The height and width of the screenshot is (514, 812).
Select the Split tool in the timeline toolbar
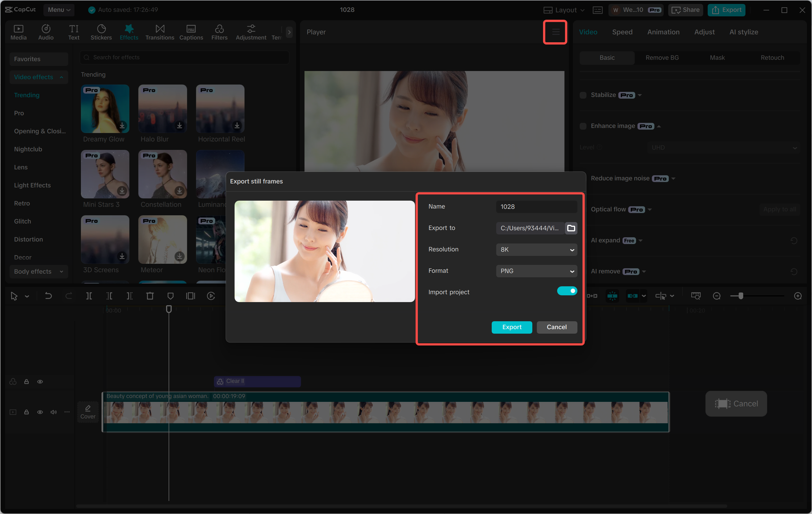point(89,296)
